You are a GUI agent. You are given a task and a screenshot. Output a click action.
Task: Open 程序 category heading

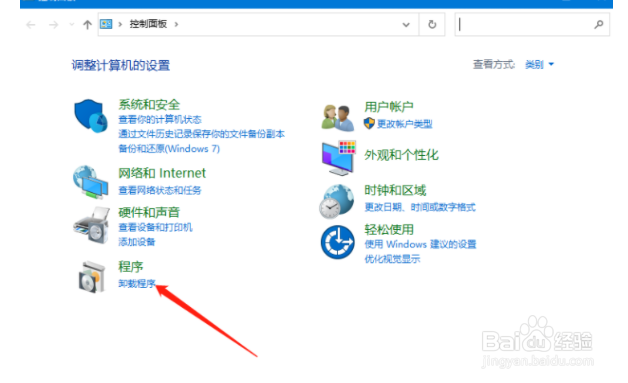131,266
